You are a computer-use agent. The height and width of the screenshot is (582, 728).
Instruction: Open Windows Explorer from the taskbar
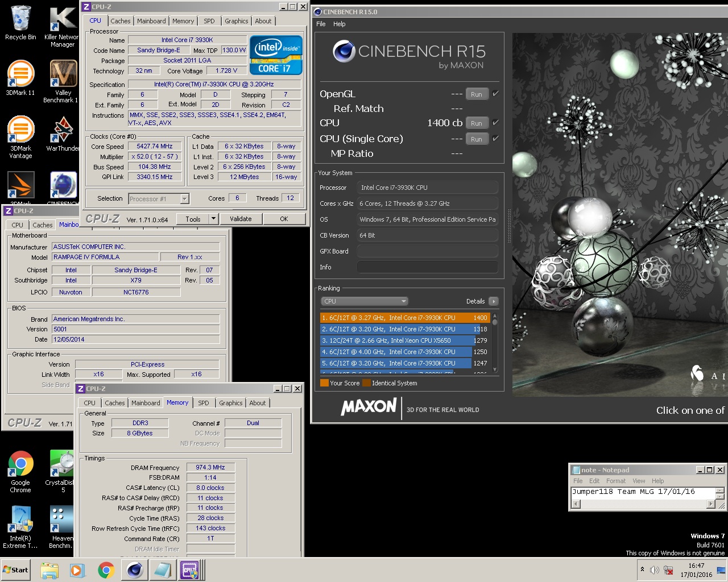click(49, 570)
